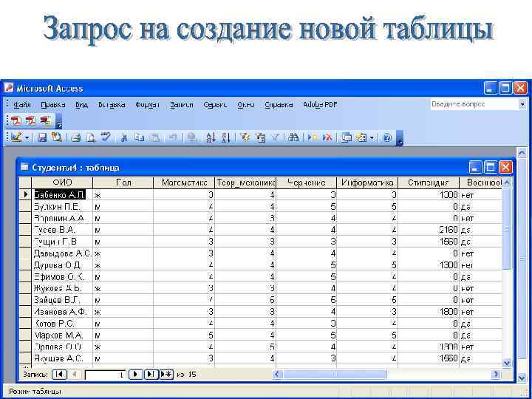Select the ФИО column header

click(62, 183)
